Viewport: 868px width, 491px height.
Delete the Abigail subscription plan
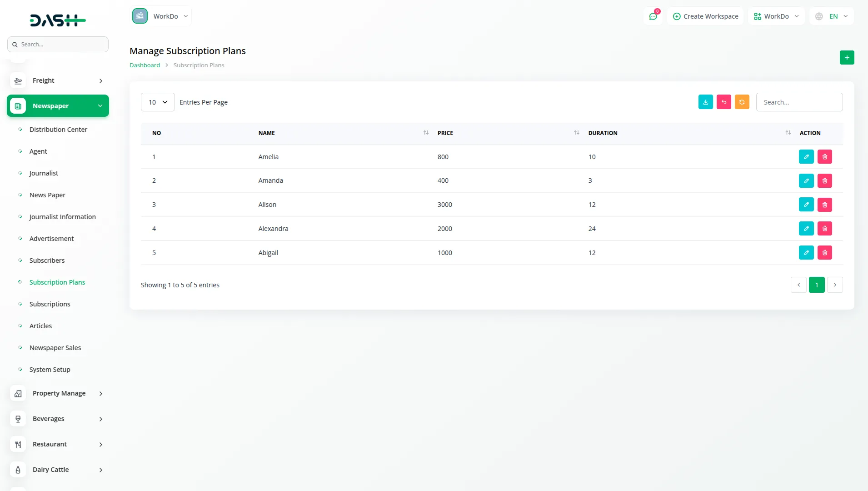tap(824, 253)
